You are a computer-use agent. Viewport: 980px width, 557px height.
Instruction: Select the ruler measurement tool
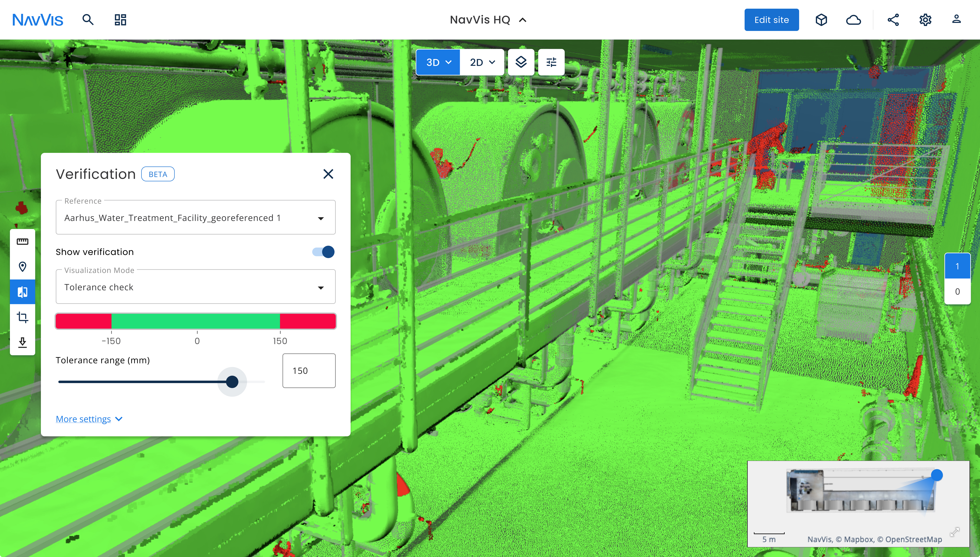(23, 241)
